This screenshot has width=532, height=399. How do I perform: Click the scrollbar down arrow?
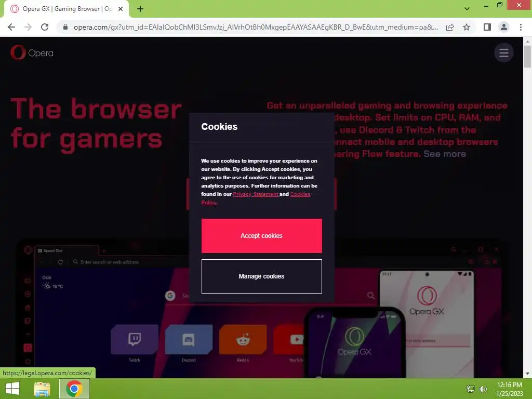(x=527, y=374)
